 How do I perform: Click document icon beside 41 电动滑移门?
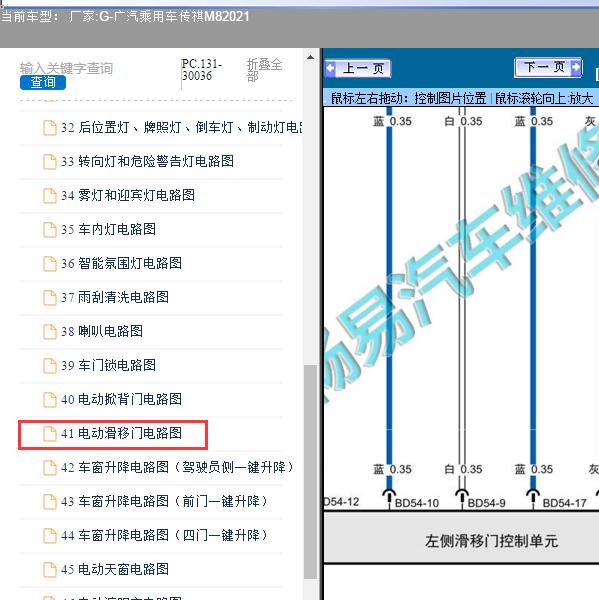click(50, 434)
